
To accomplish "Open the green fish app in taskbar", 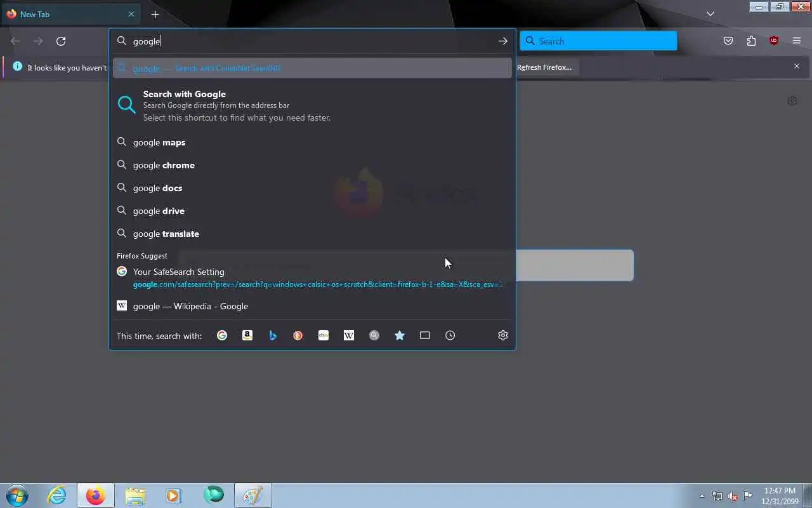I will click(214, 495).
